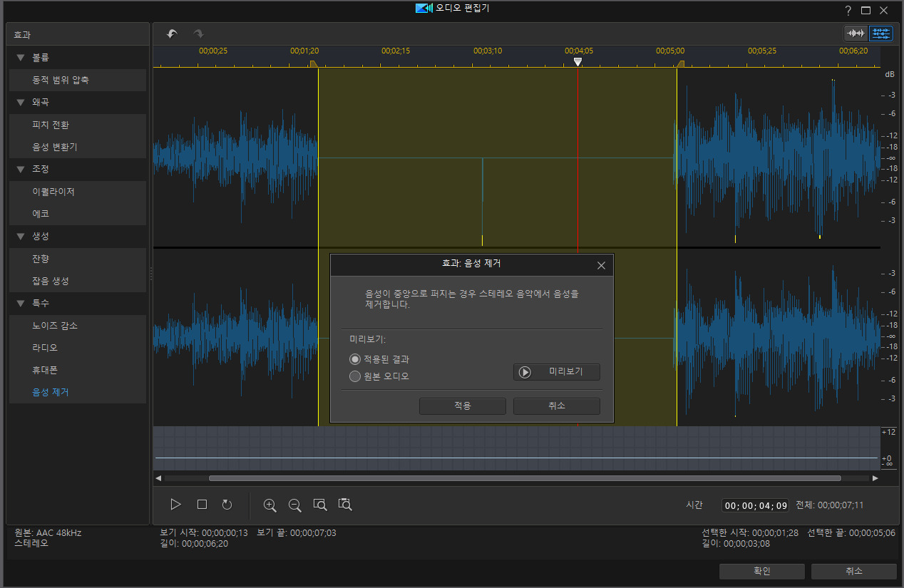Choose the 노이즈 감소 effect

click(55, 326)
